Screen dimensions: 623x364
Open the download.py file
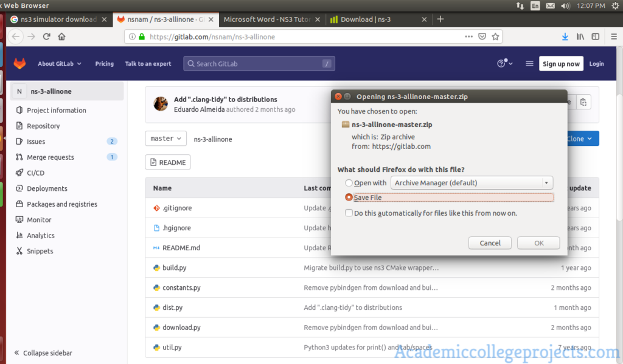[x=181, y=328]
